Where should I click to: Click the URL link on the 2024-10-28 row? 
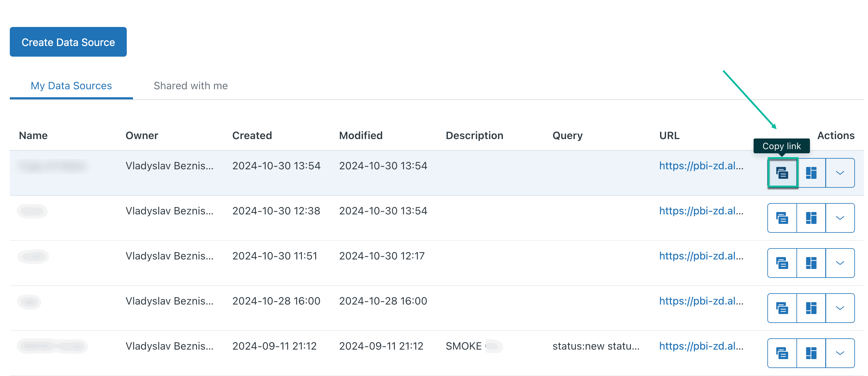pyautogui.click(x=701, y=301)
